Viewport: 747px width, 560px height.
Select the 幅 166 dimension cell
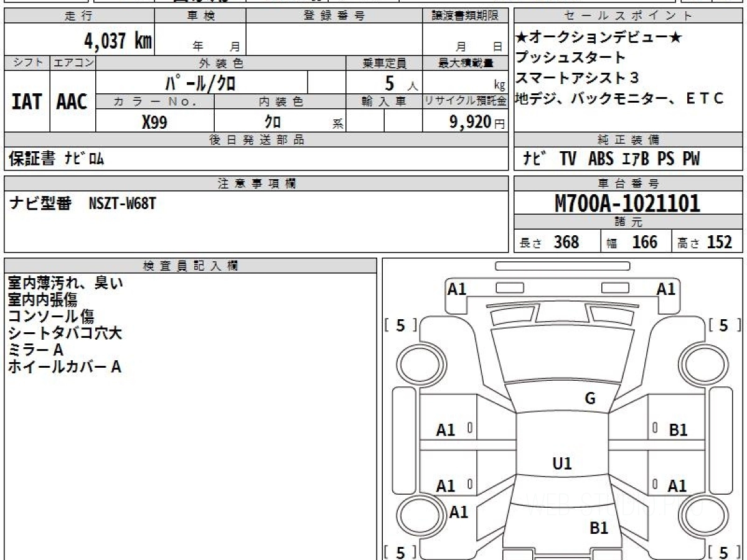click(x=636, y=241)
